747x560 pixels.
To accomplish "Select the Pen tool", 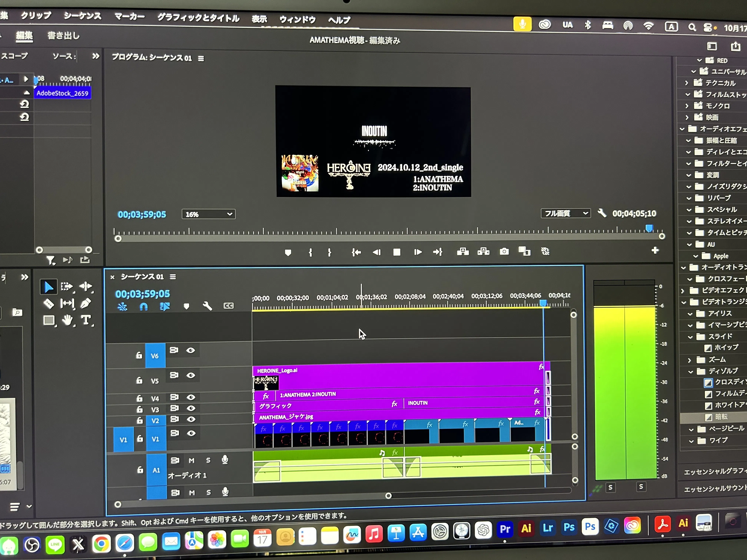I will point(86,304).
